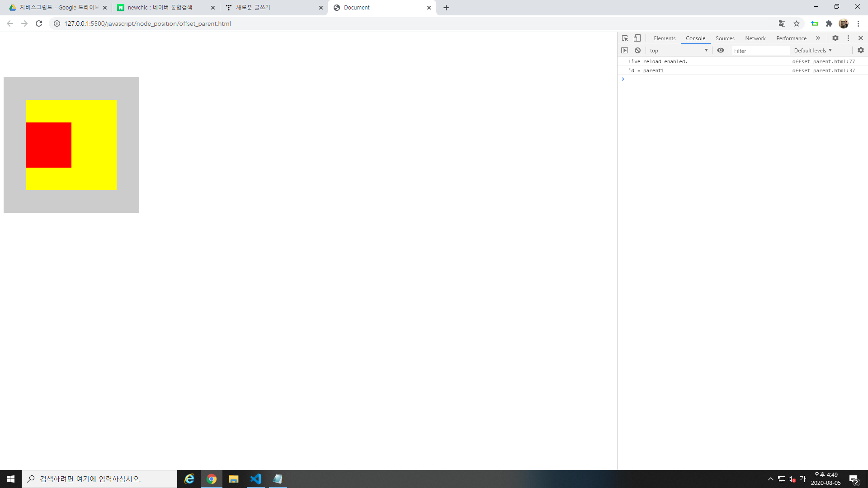Open the console settings gear icon
868x488 pixels.
860,51
